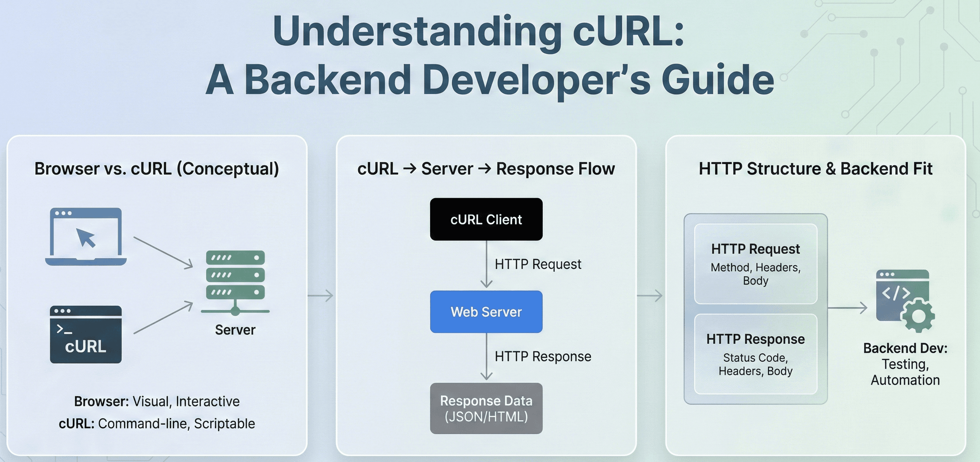The width and height of the screenshot is (980, 462).
Task: Click the Response Data (JSON/HTML) box
Action: pos(486,408)
